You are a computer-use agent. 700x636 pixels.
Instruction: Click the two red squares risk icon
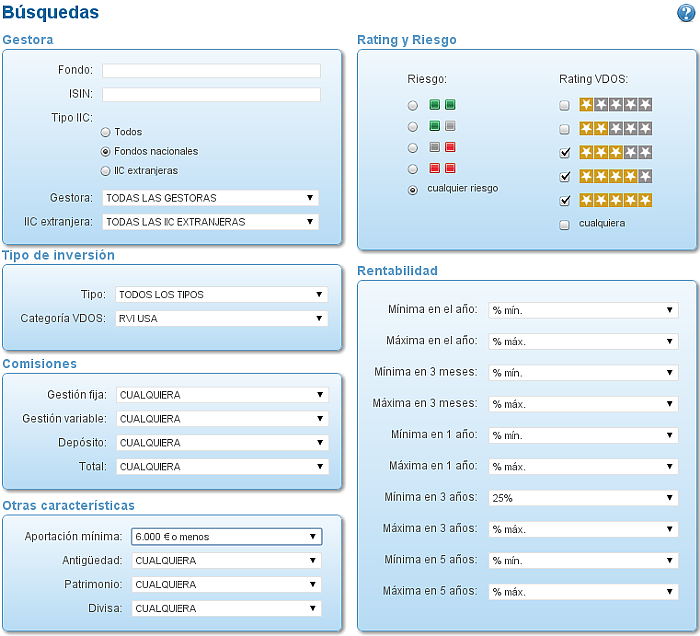(442, 168)
